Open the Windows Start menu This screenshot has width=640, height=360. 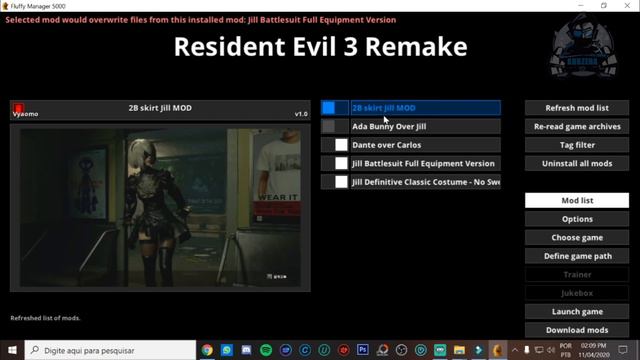pyautogui.click(x=12, y=350)
